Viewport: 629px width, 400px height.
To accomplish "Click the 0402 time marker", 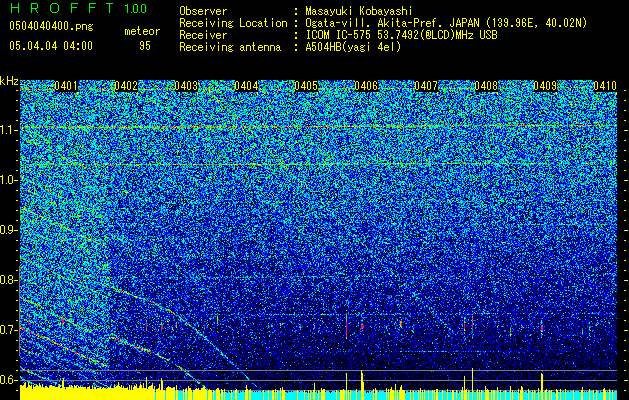I will 126,86.
